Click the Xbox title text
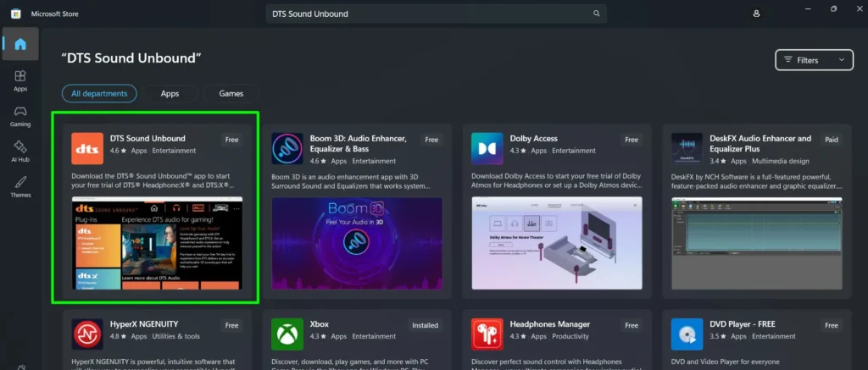 coord(320,324)
